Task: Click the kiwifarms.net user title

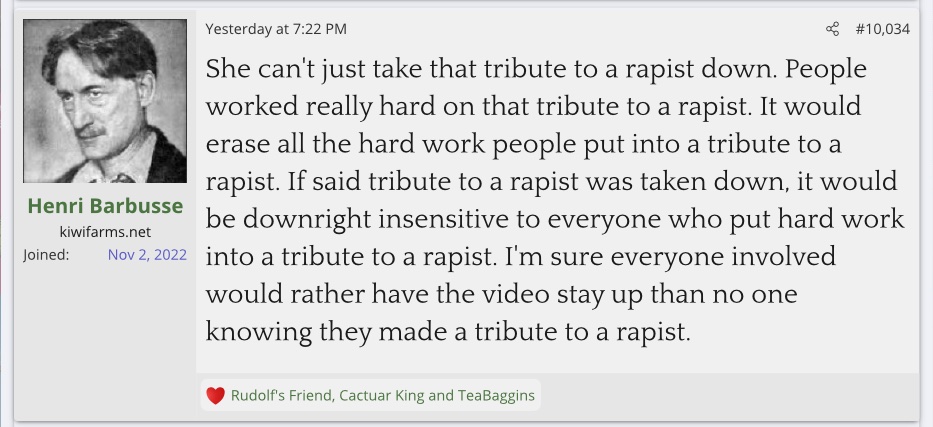Action: 105,231
